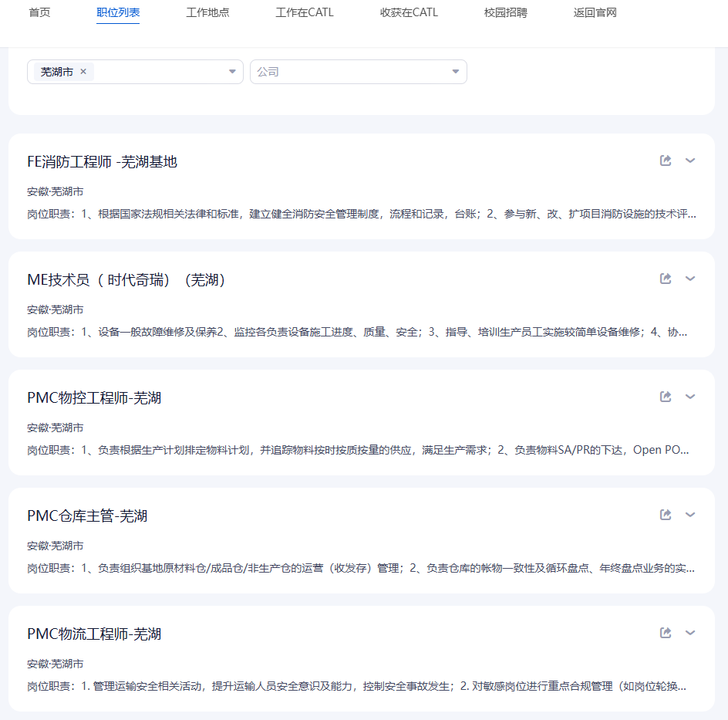Expand the PMC仓库主管 job details
This screenshot has width=728, height=720.
pos(690,514)
